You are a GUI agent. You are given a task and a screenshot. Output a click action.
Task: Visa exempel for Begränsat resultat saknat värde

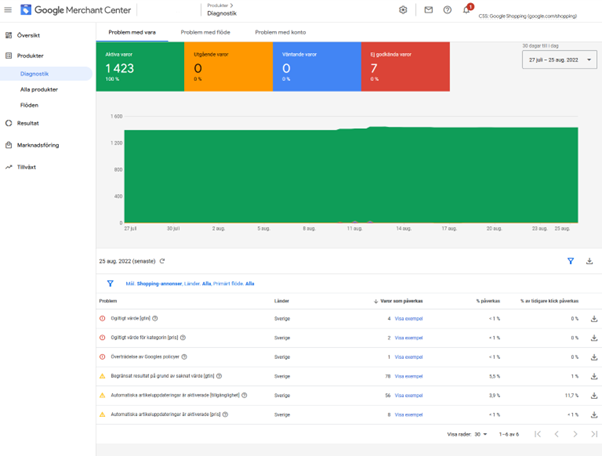tap(408, 376)
